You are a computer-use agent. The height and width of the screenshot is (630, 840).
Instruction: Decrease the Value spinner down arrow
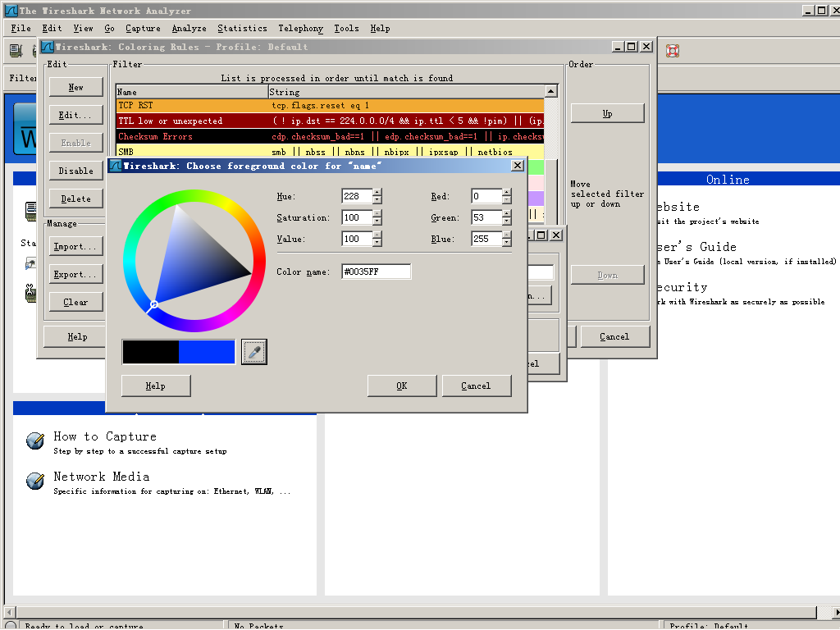click(377, 243)
